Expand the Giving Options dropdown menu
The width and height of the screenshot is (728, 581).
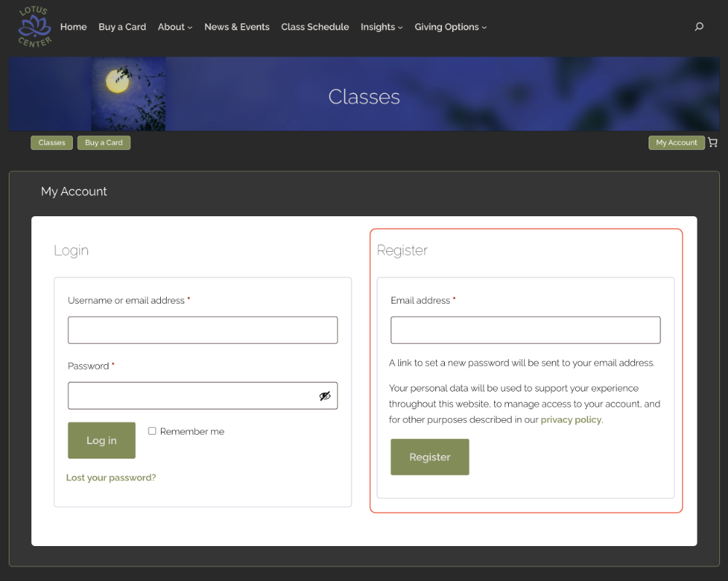[x=451, y=27]
